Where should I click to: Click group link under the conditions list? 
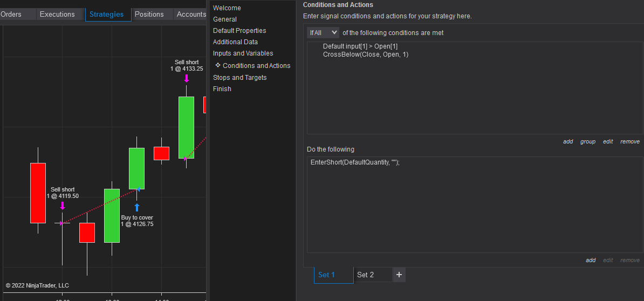(x=588, y=141)
